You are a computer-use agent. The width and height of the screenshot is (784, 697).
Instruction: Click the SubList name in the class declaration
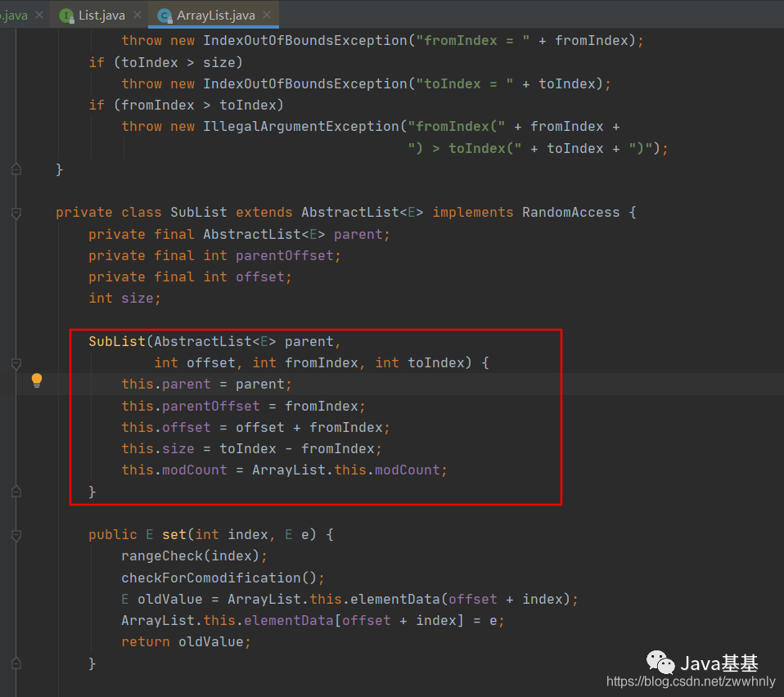(199, 213)
